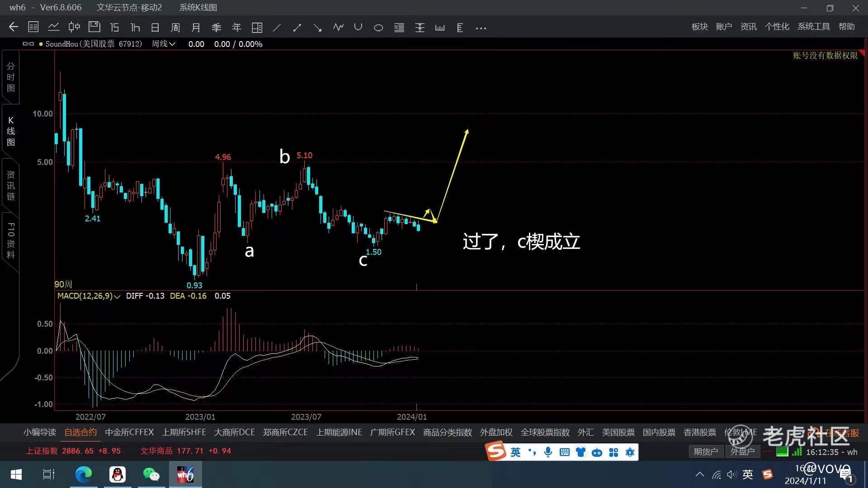Select the U-shaped arc drawing tool
Viewport: 868px width, 488px height.
click(358, 27)
